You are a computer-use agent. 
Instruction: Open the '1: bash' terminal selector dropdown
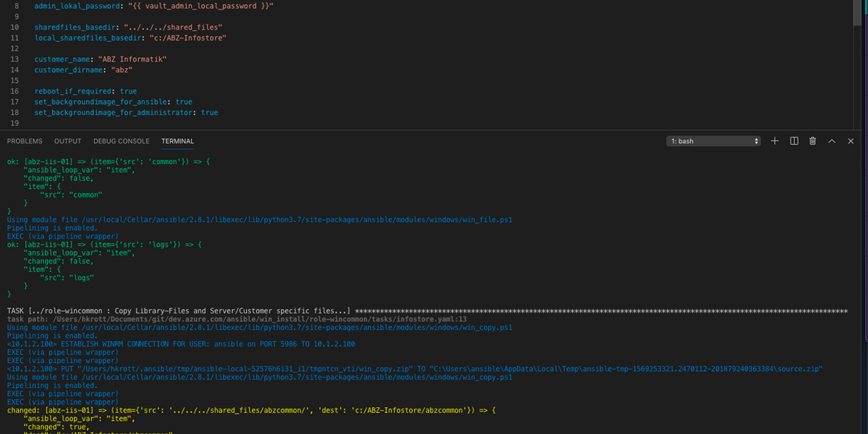pos(713,141)
